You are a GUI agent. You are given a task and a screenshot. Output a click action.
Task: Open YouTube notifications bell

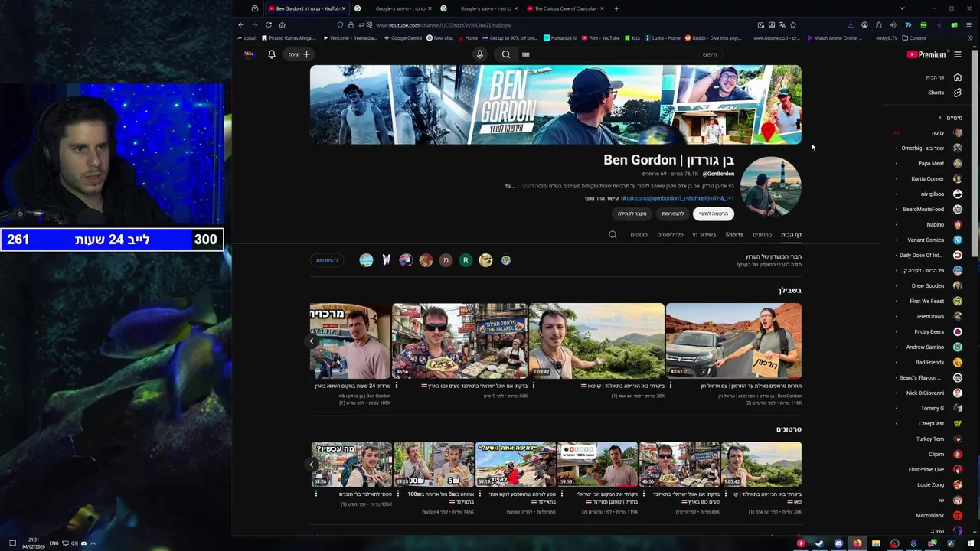point(271,54)
